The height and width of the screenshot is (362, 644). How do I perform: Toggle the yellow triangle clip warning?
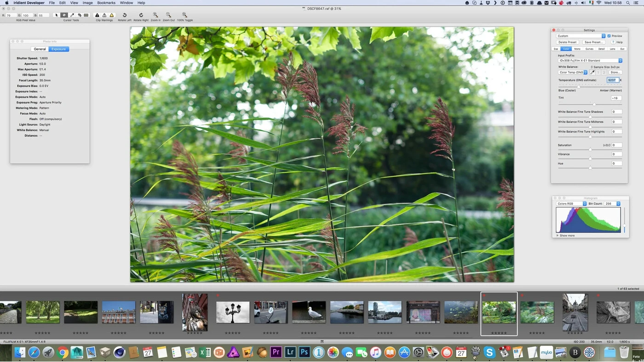[111, 15]
